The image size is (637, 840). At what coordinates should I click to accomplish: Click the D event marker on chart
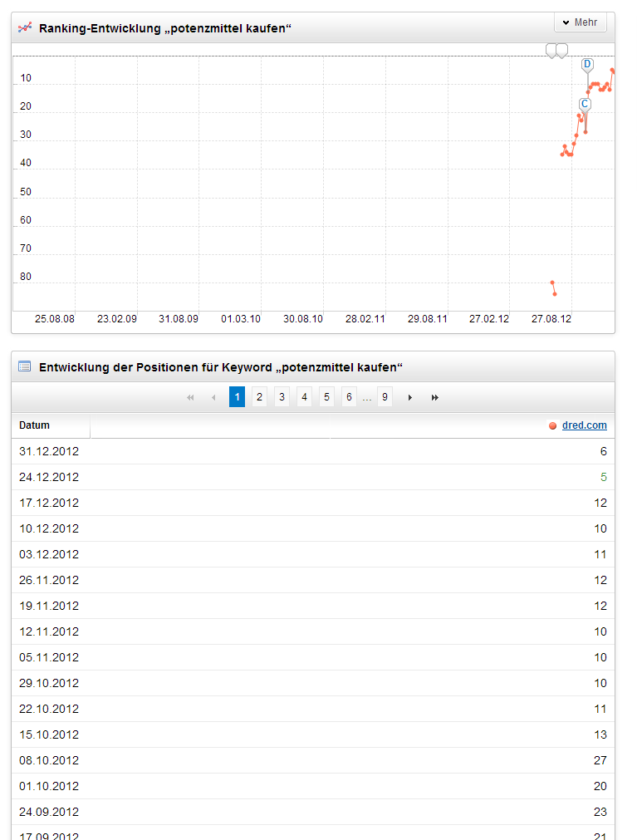pos(587,65)
